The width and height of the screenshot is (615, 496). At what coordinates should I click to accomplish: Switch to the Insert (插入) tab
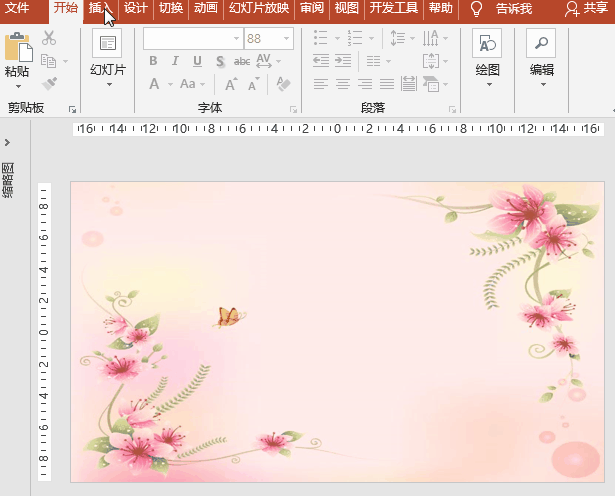pyautogui.click(x=100, y=8)
